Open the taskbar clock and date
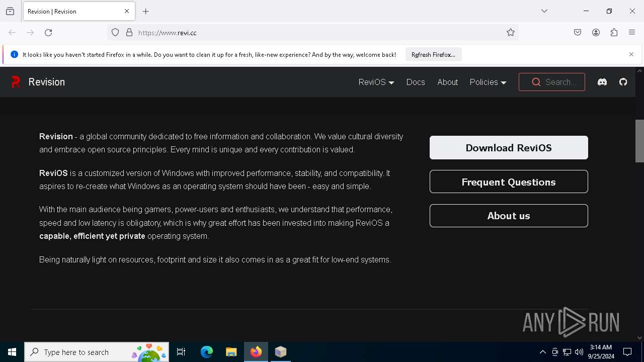 pos(601,352)
